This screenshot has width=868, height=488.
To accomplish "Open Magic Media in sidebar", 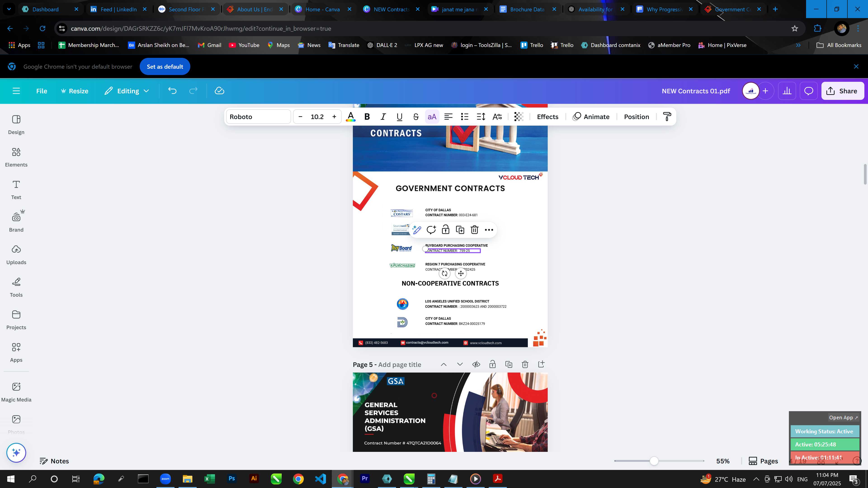I will pyautogui.click(x=16, y=392).
